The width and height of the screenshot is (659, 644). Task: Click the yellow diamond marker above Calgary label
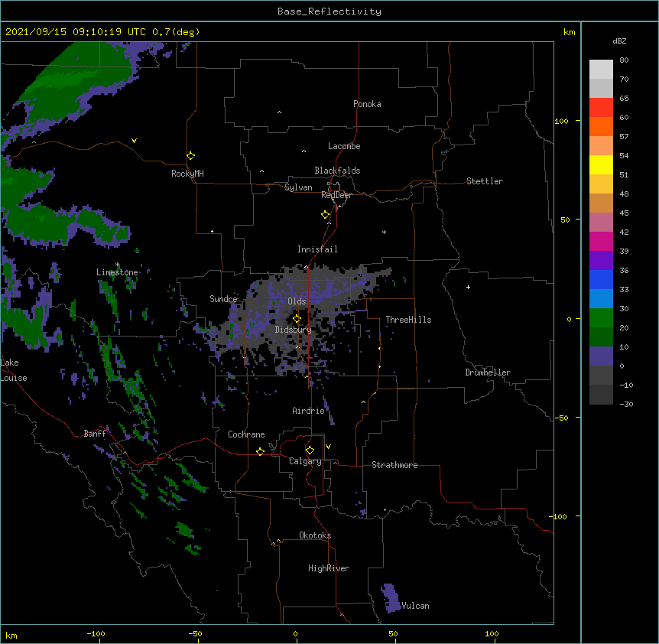tap(310, 450)
